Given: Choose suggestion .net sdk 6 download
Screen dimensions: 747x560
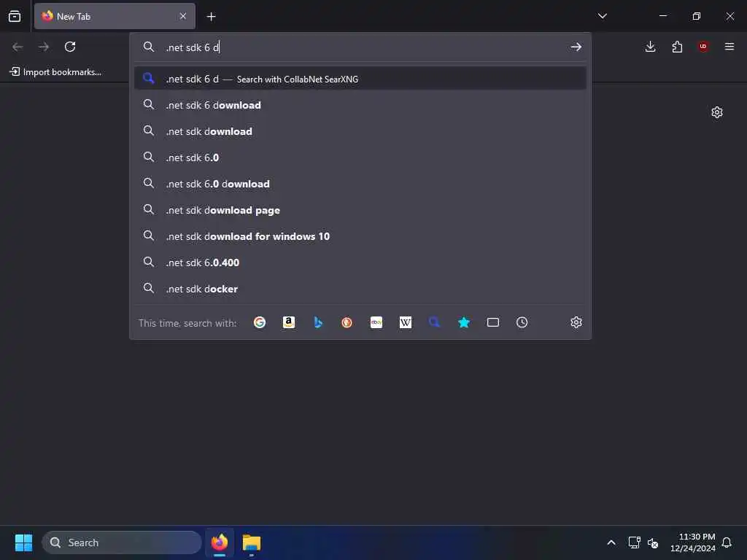Looking at the screenshot, I should [360, 105].
